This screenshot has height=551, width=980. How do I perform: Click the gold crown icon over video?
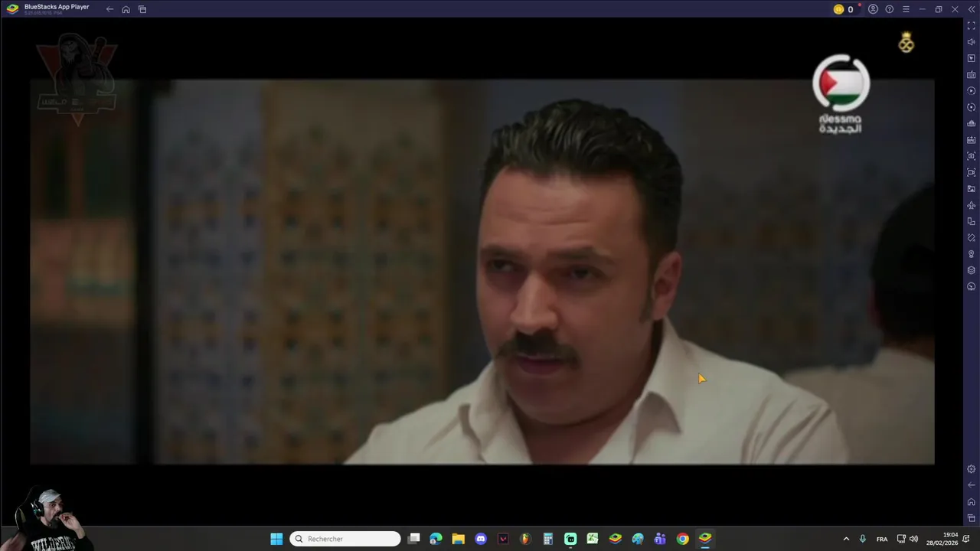pos(906,43)
